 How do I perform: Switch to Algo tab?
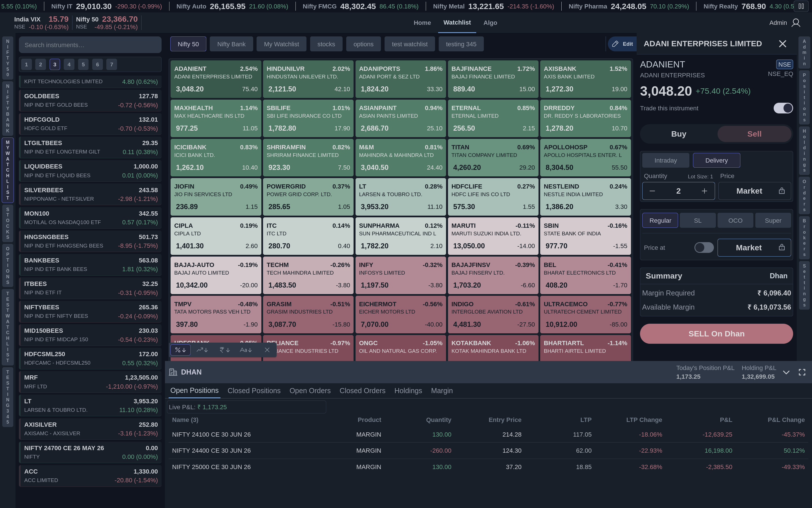pos(490,23)
